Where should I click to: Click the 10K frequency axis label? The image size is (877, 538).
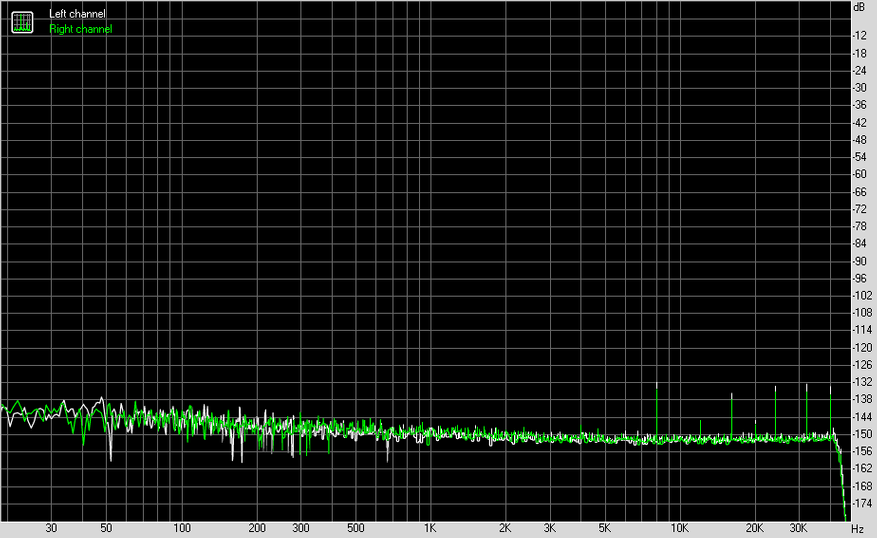click(680, 528)
